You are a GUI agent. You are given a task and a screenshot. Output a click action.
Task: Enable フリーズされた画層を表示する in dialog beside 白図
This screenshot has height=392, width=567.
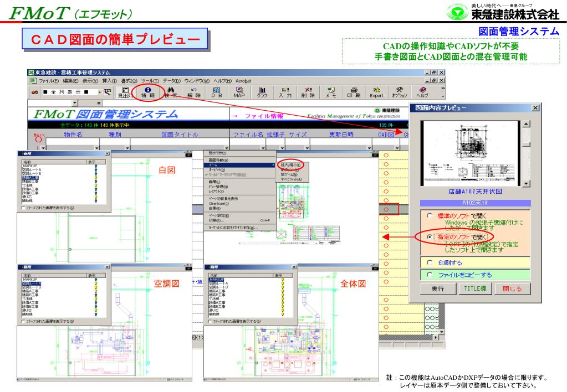(24, 208)
